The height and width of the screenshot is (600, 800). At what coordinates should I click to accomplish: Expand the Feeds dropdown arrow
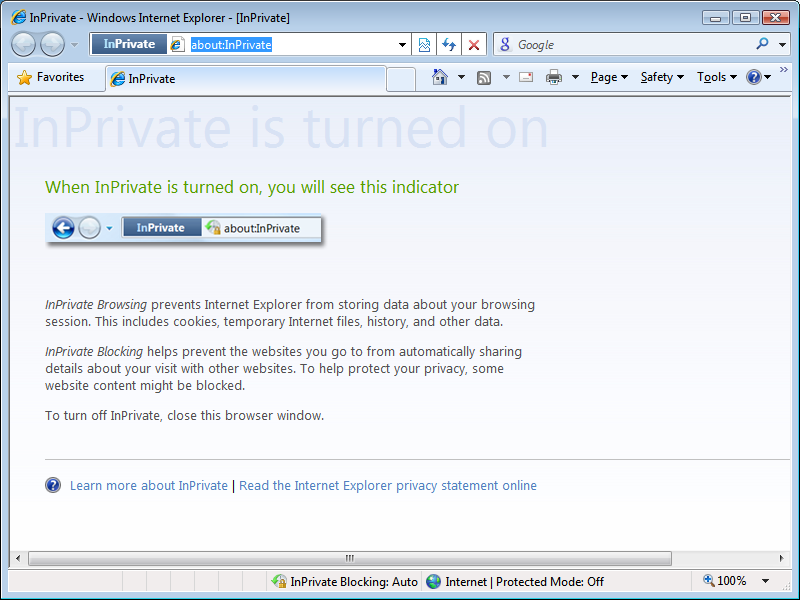[x=506, y=77]
